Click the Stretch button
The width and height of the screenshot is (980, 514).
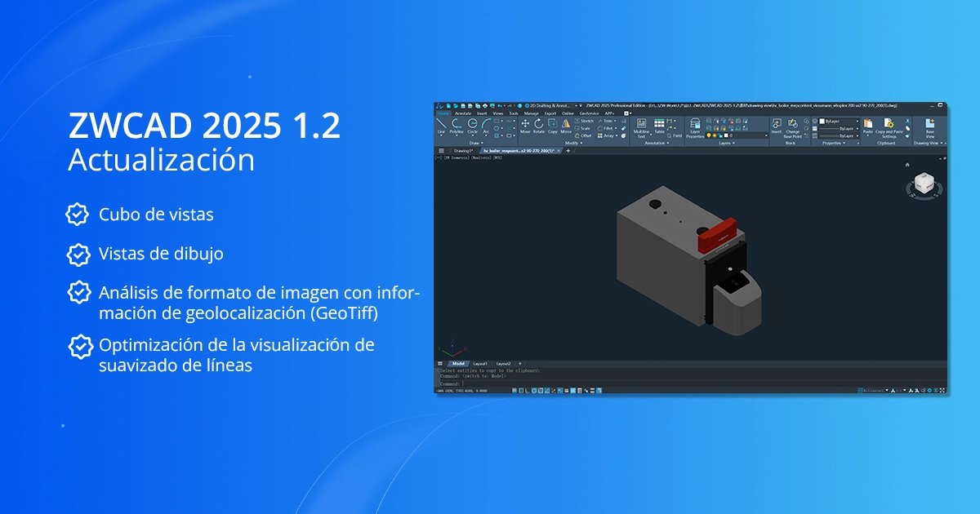pos(584,121)
